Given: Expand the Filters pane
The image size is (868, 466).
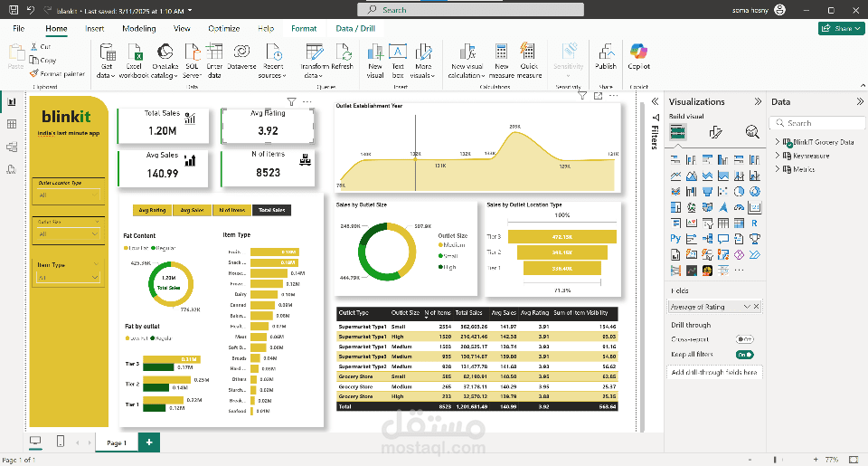Looking at the screenshot, I should point(655,102).
